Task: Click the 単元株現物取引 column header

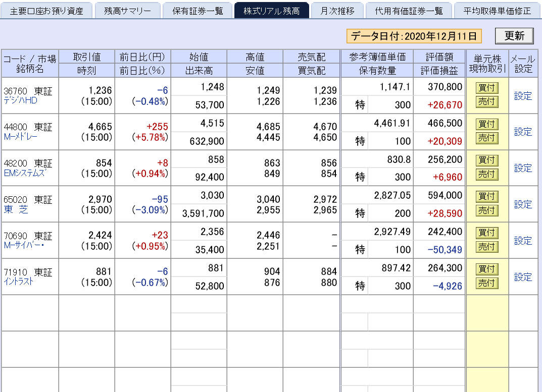Action: pos(487,64)
